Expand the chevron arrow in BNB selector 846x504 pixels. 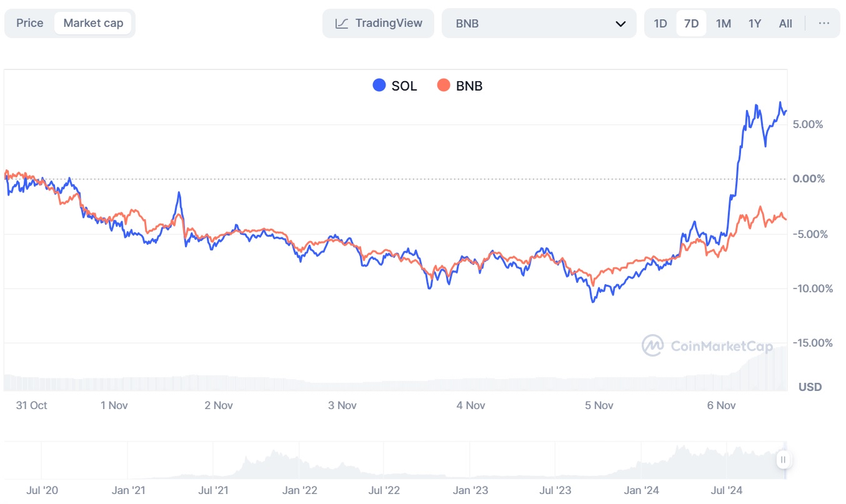coord(620,24)
